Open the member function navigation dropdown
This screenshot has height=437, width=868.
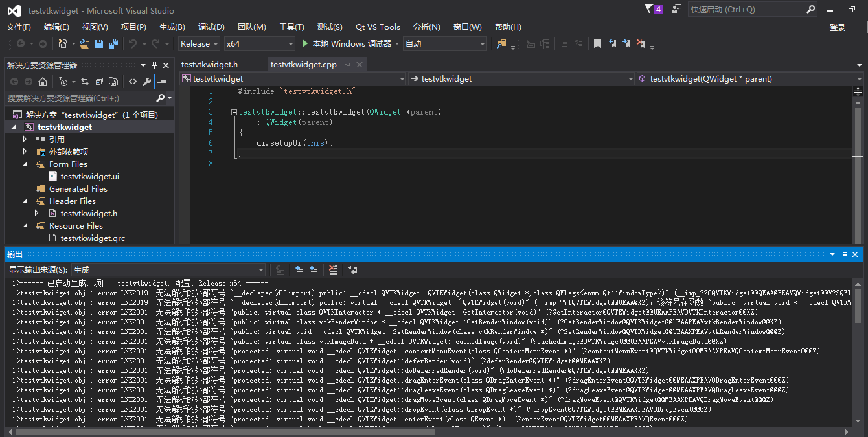click(749, 79)
